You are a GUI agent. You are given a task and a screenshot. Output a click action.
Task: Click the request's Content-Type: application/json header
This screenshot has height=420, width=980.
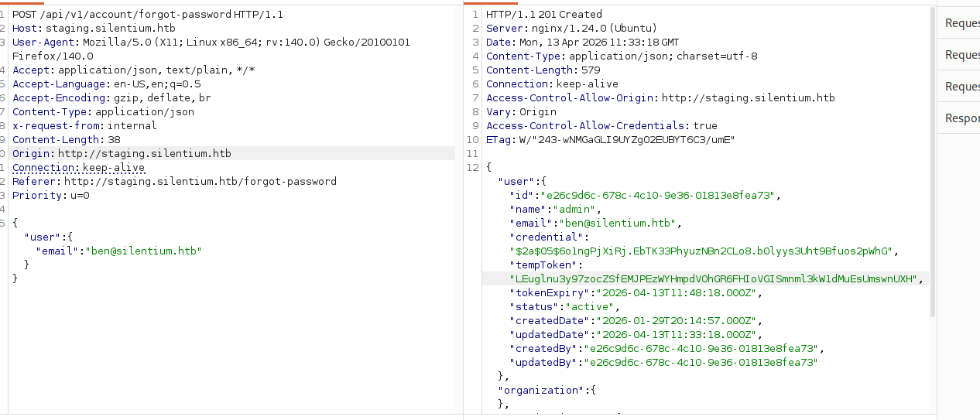tap(103, 112)
